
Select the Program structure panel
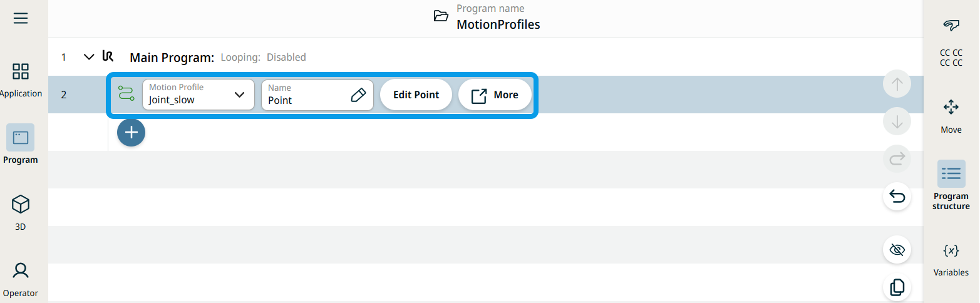(x=951, y=185)
